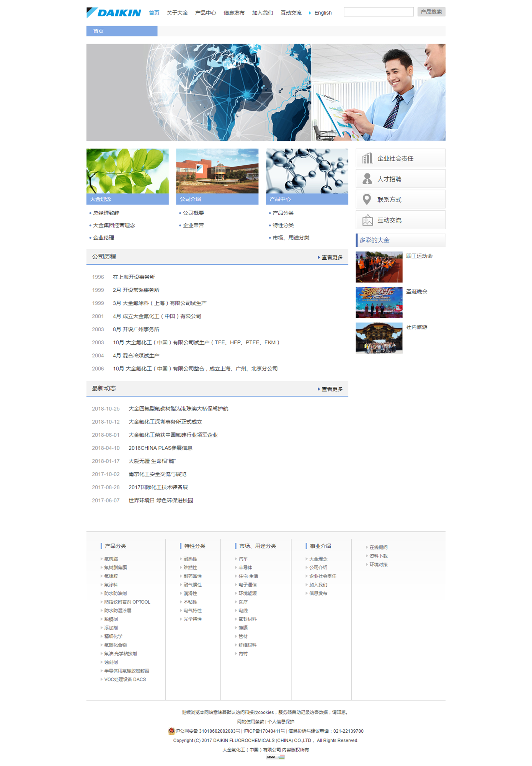This screenshot has height=766, width=532.
Task: Open the 职工运动会 photo thumbnail
Action: point(379,267)
